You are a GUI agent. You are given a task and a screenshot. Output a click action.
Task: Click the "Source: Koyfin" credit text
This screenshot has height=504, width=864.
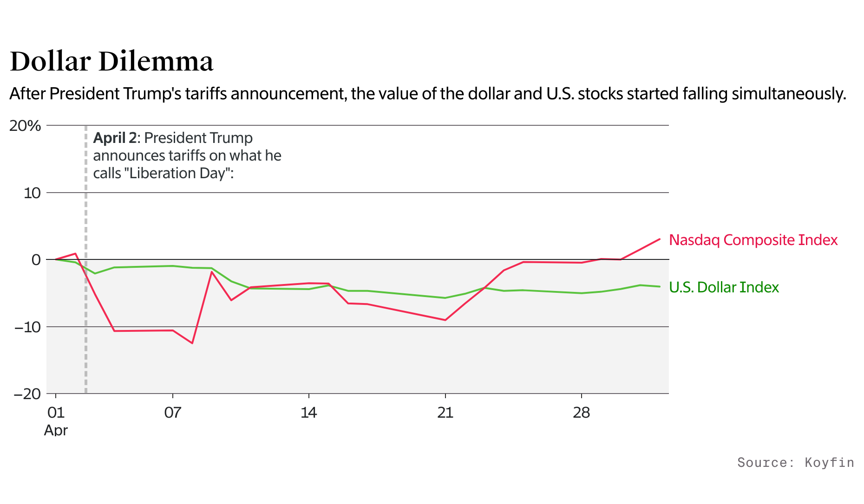pos(795,462)
